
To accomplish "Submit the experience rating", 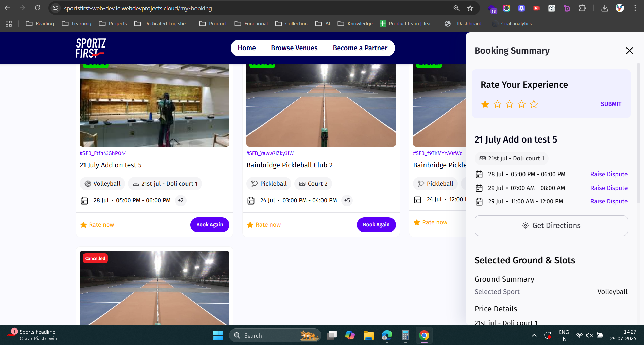I will [611, 104].
